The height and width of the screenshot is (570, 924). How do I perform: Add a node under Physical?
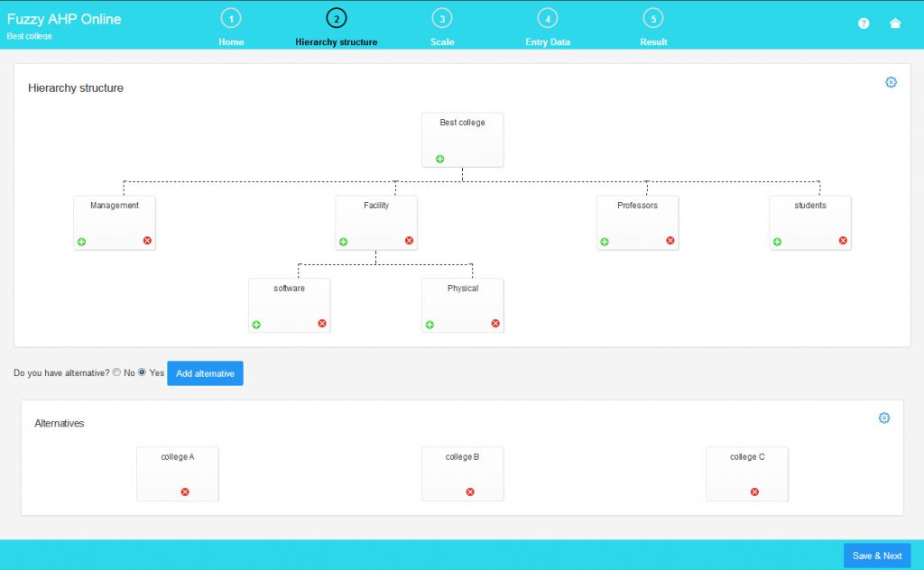tap(430, 323)
